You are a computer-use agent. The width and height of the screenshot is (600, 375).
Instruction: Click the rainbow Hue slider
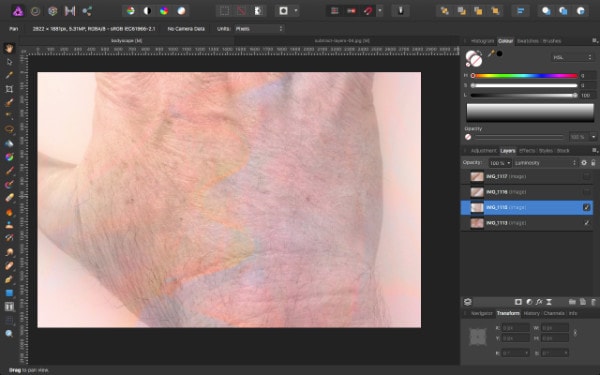tap(525, 76)
